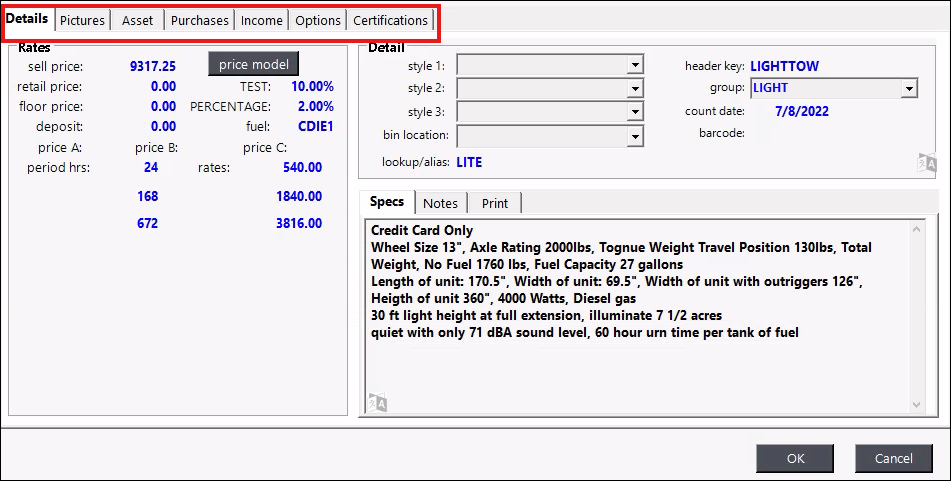The width and height of the screenshot is (951, 481).
Task: Select the Income tab
Action: click(262, 20)
